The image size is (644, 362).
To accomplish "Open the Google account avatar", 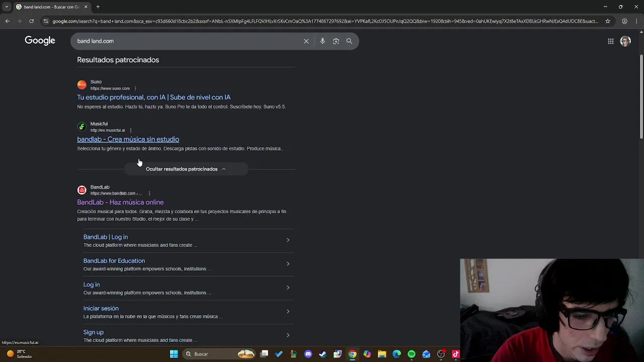I will coord(625,41).
